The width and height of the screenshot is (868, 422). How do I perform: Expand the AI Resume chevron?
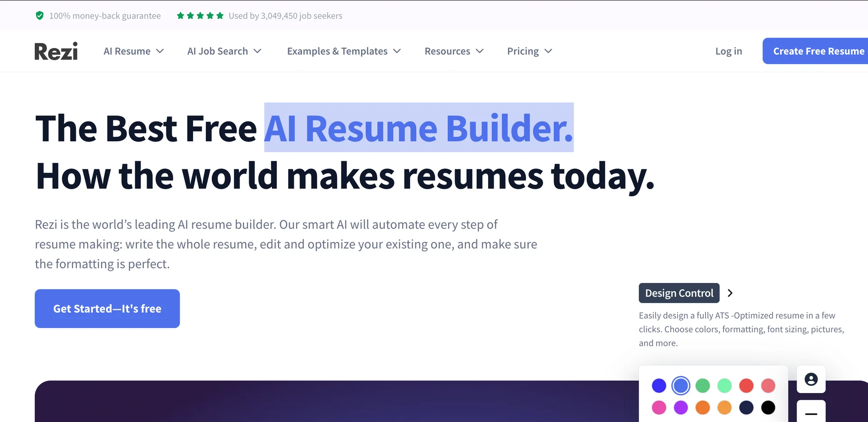coord(160,51)
